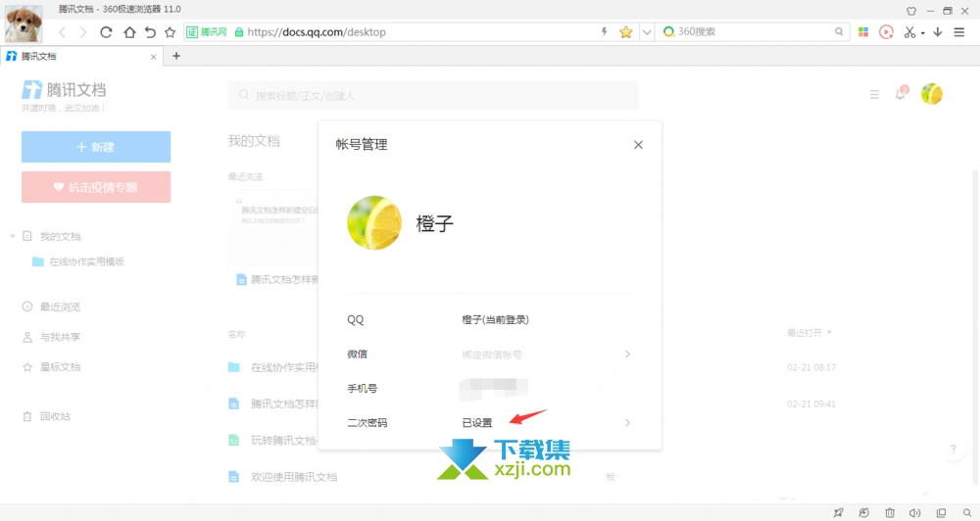The width and height of the screenshot is (980, 521).
Task: Click the top-right lemon user avatar
Action: (x=931, y=94)
